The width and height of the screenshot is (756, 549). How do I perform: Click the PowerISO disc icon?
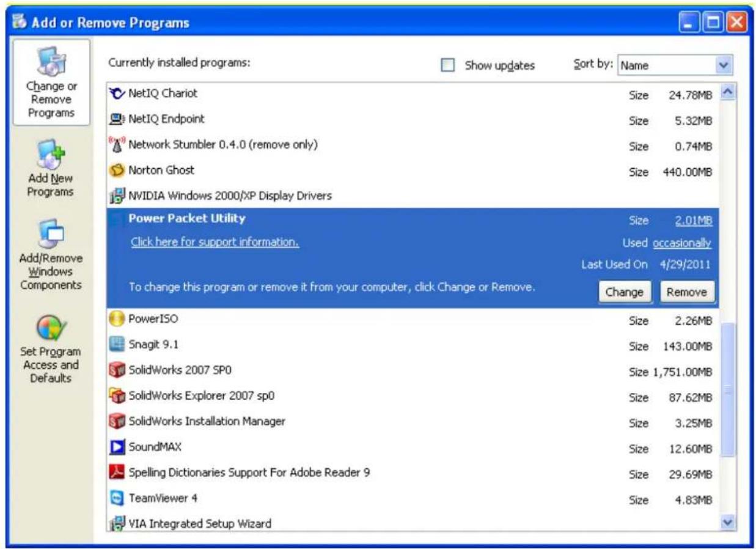116,320
